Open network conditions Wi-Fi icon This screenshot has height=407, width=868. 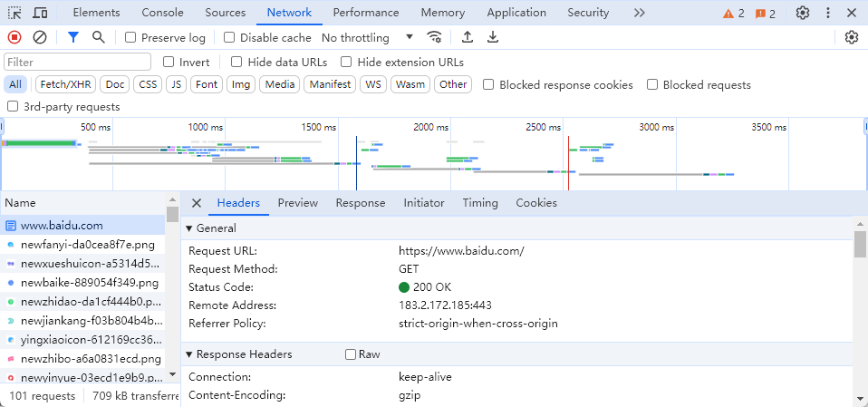click(x=435, y=37)
